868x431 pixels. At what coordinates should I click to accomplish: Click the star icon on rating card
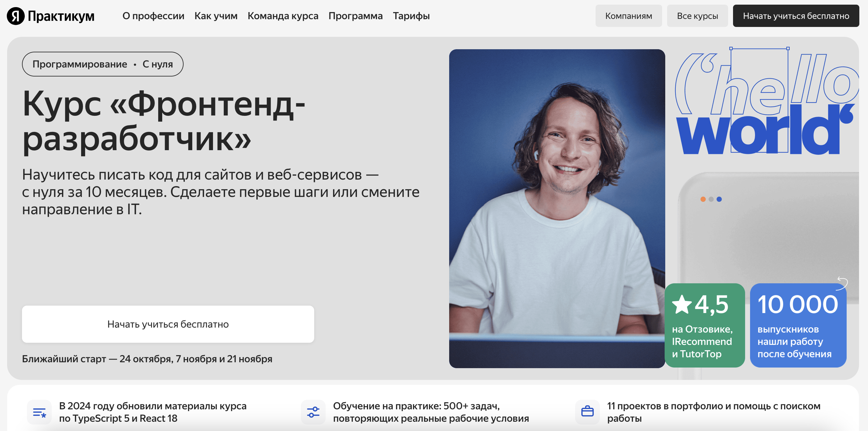coord(682,304)
